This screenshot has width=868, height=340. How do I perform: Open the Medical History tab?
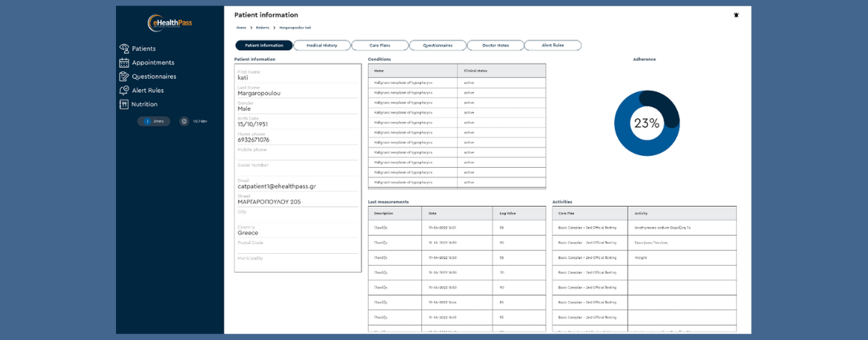coord(323,46)
